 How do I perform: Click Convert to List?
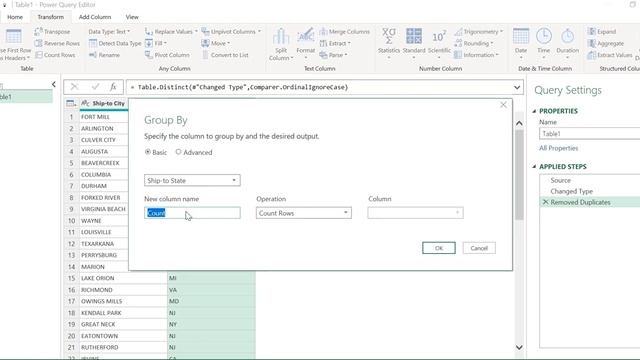click(x=225, y=55)
